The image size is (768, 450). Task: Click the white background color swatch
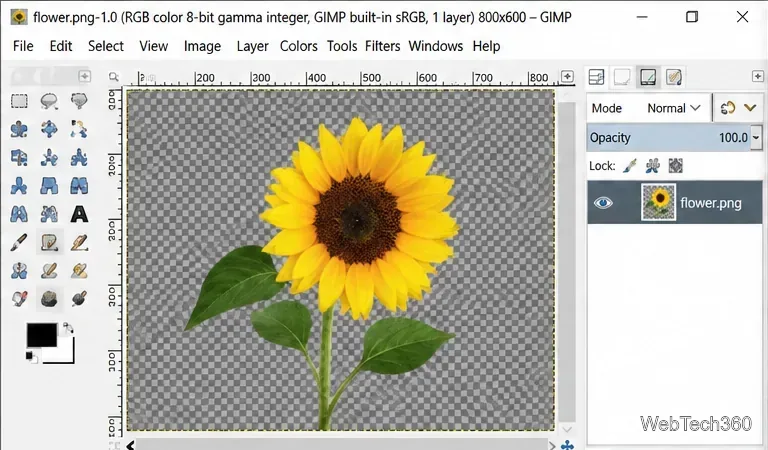(66, 354)
